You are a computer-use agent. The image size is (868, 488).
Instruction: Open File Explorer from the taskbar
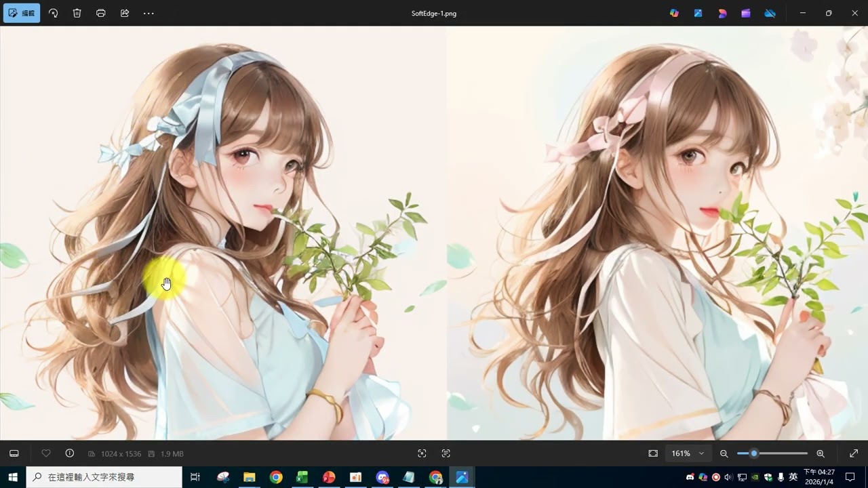tap(249, 477)
